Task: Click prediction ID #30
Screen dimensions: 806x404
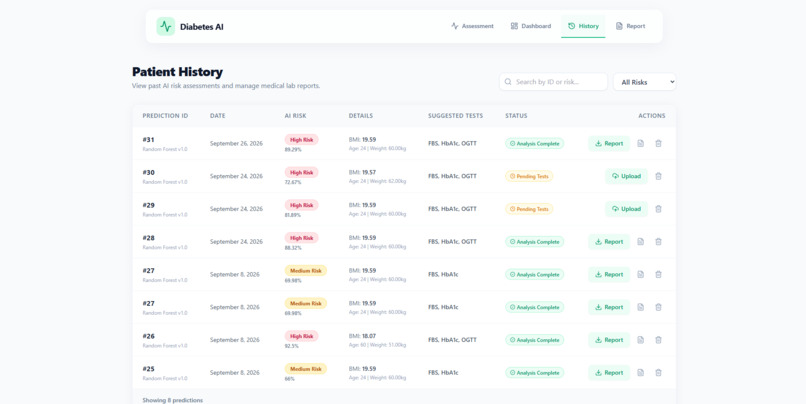Action: pos(148,172)
